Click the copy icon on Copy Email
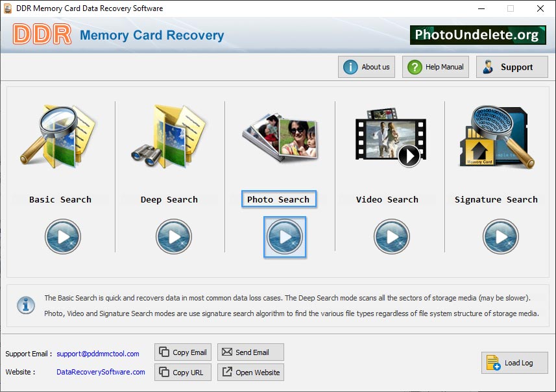The image size is (556, 392). point(164,352)
